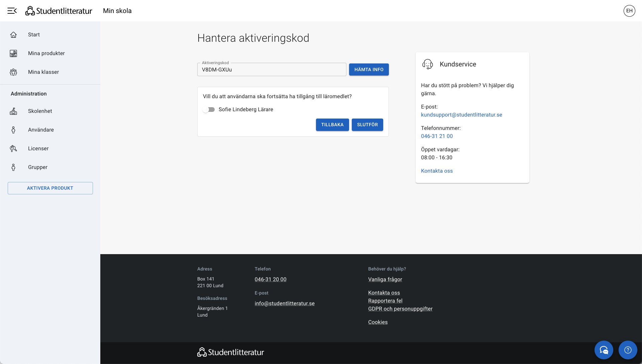
Task: Open the kundsupport@studentlitteratur.se email link
Action: 461,115
